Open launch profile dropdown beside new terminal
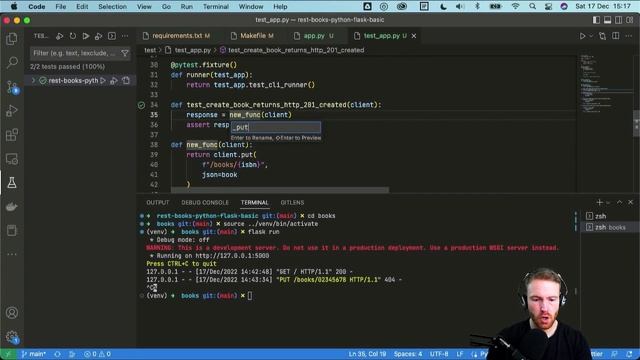The image size is (640, 360). point(608,202)
